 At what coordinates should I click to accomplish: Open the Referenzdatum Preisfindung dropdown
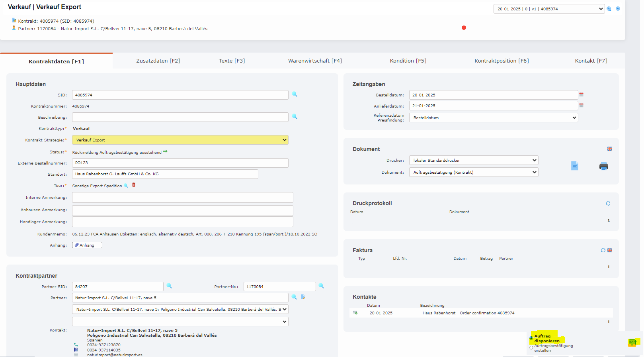pyautogui.click(x=493, y=118)
